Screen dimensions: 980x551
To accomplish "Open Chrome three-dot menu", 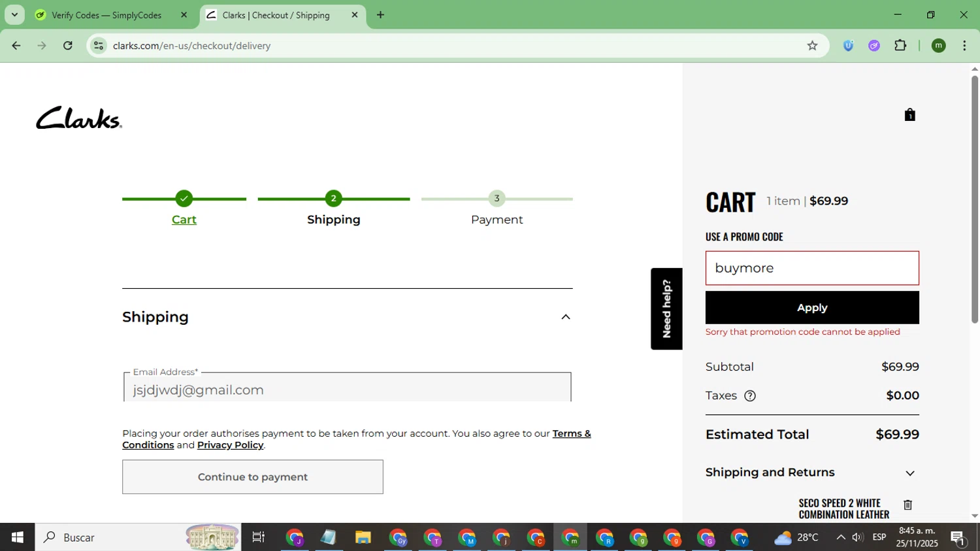I will point(964,46).
